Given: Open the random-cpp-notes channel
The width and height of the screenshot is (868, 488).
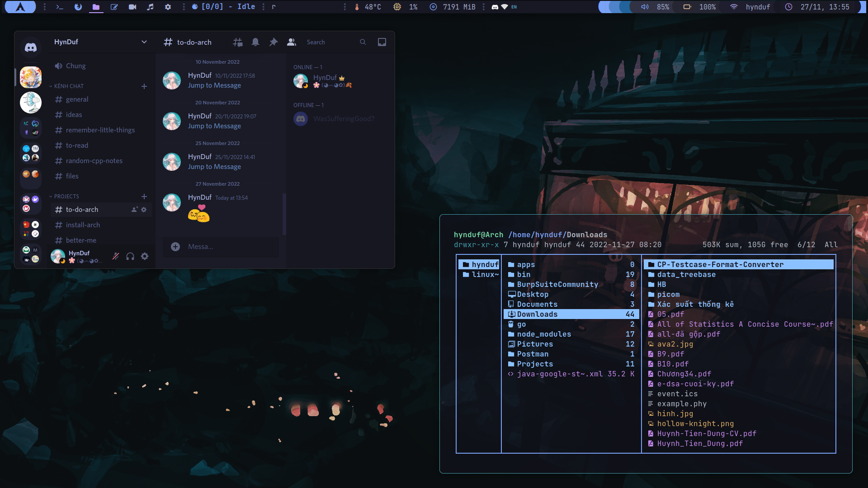Looking at the screenshot, I should point(94,161).
